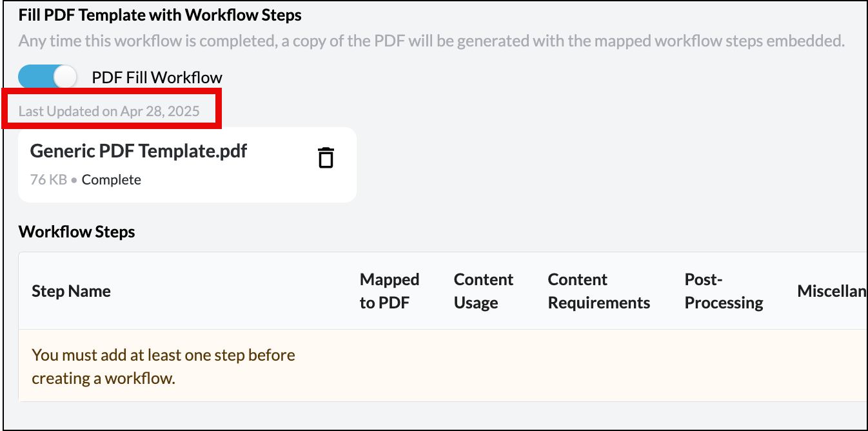
Task: Click the Fill PDF Template with Workflow Steps heading
Action: [x=160, y=14]
